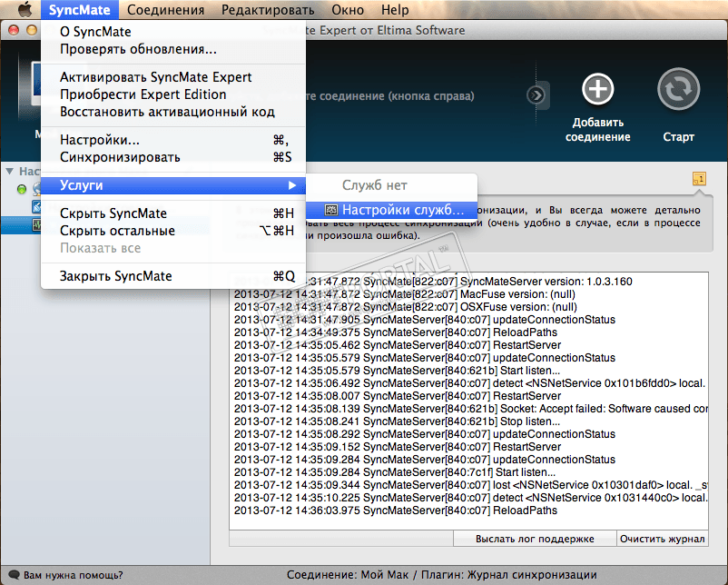This screenshot has width=728, height=585.
Task: Expand the Услуги submenu arrow
Action: [x=292, y=185]
